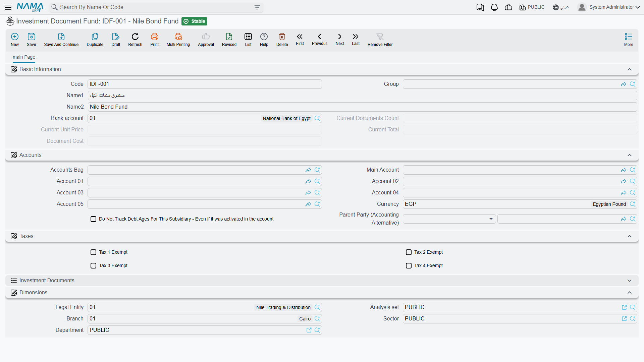Enable Tax 1 Exempt checkbox
Viewport: 644px width, 362px height.
(94, 252)
